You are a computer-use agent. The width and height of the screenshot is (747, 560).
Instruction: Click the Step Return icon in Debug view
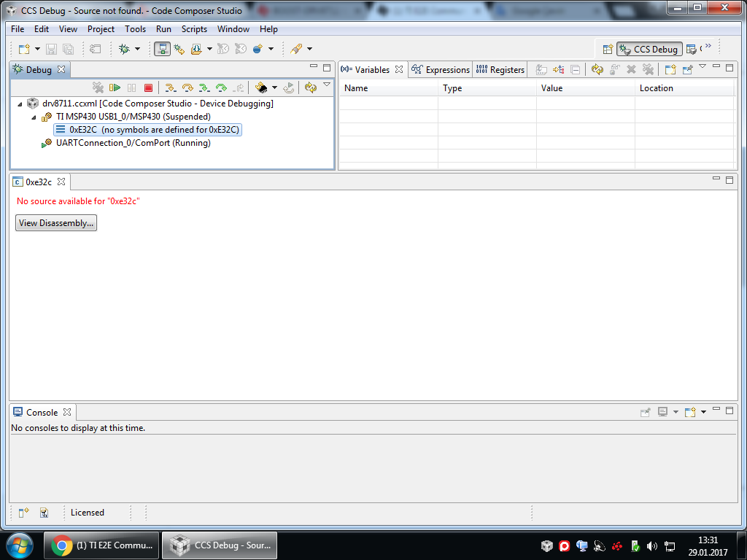[239, 87]
